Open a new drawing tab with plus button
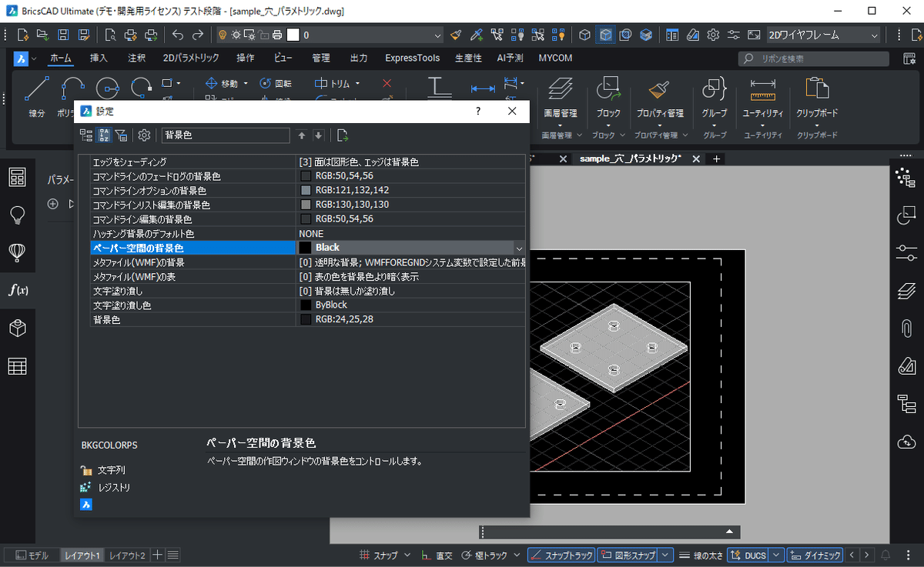Viewport: 924px width, 567px height. click(x=716, y=158)
